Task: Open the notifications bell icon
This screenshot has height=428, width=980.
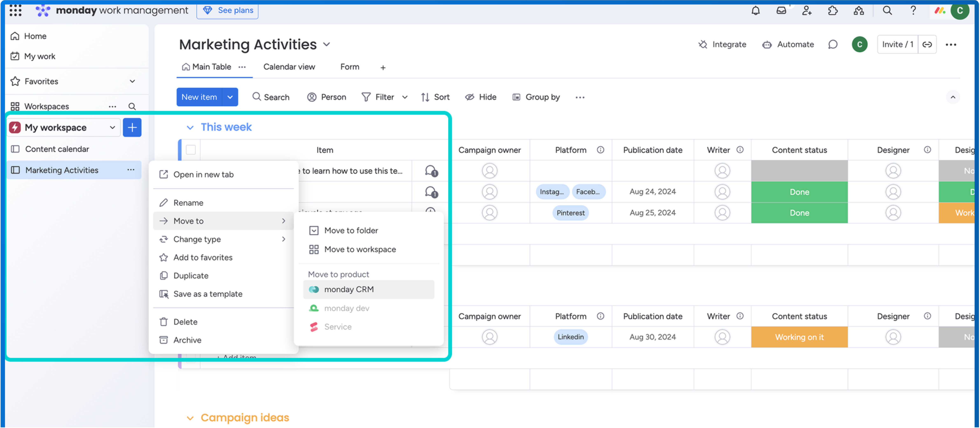Action: click(x=756, y=11)
